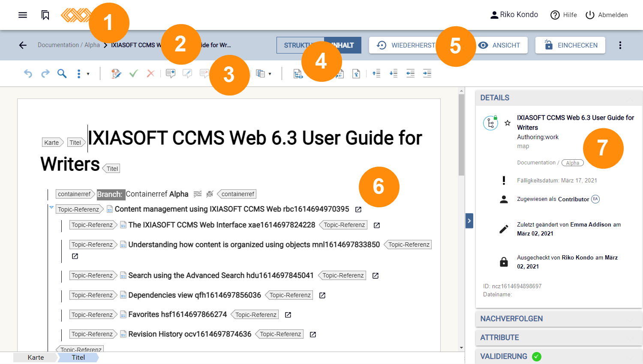The image size is (643, 364).
Task: Click the ANSICHT button
Action: tap(500, 45)
